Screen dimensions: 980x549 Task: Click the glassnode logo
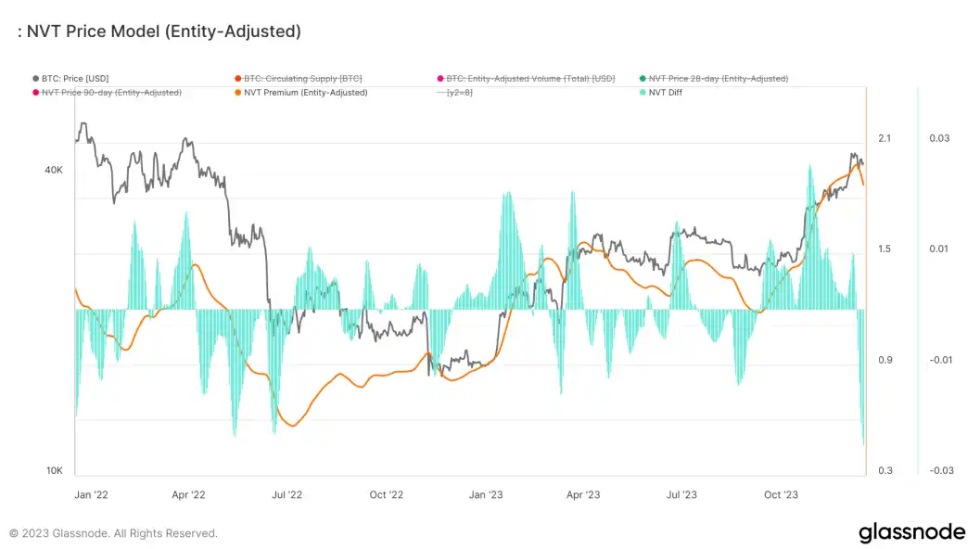[911, 532]
